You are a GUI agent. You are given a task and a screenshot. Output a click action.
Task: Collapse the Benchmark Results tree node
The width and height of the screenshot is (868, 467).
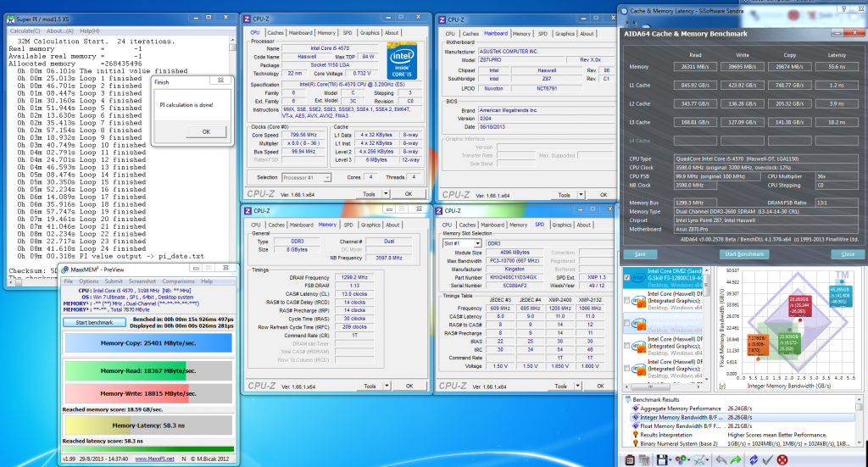[627, 399]
